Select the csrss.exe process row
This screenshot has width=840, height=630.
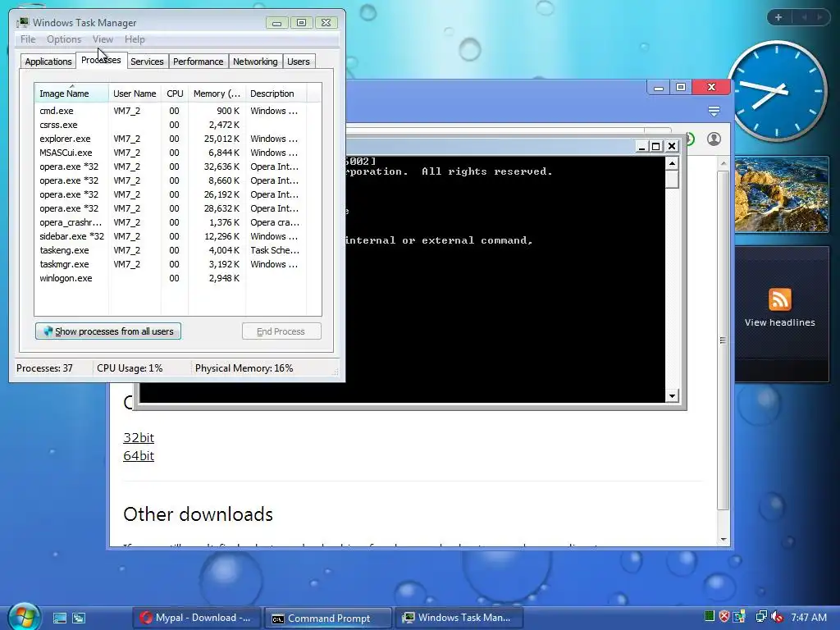click(171, 125)
